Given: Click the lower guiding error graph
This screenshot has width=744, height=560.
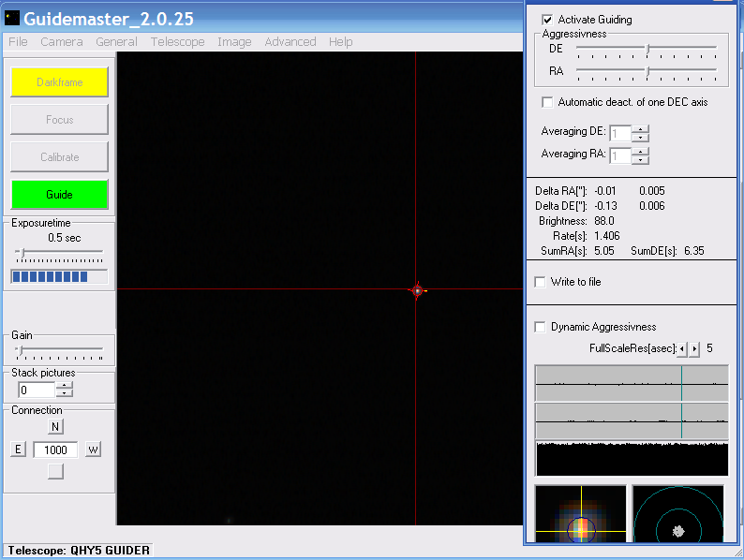Looking at the screenshot, I should tap(632, 420).
